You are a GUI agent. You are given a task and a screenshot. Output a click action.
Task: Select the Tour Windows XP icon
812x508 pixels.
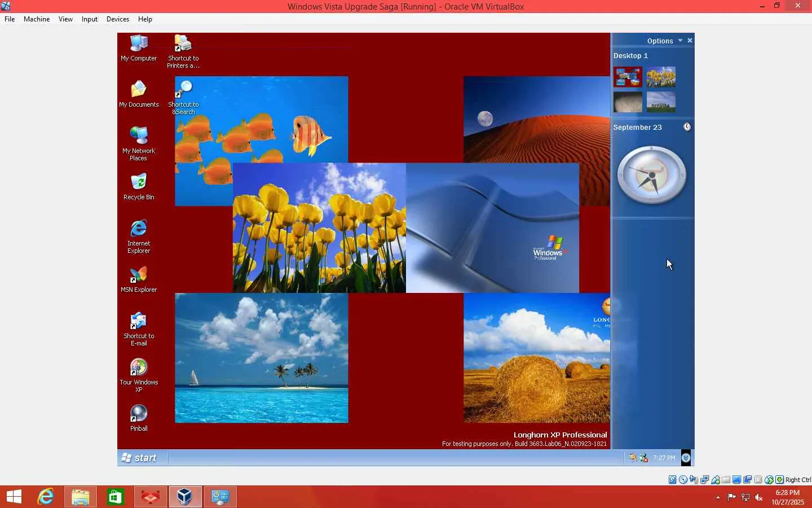[139, 375]
